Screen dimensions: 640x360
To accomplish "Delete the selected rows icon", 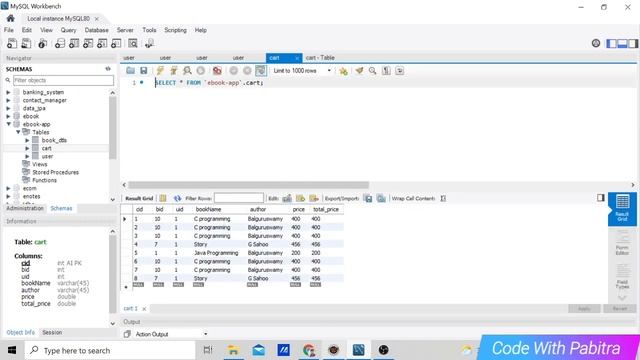I will pos(314,198).
